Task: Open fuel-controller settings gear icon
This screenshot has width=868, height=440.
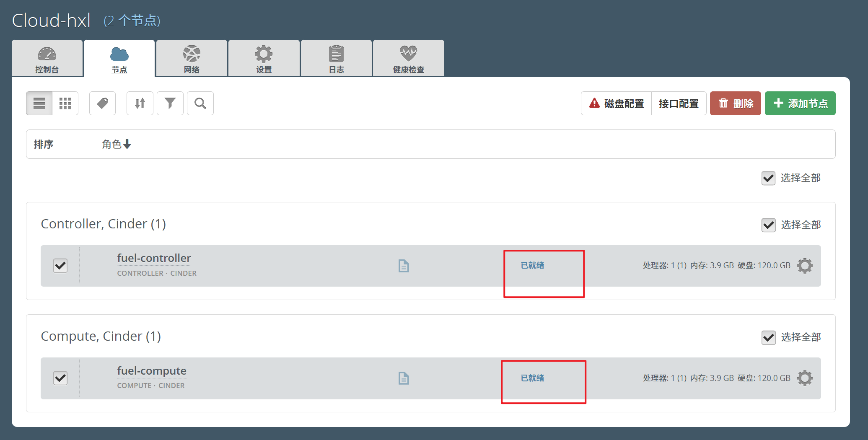Action: coord(805,266)
